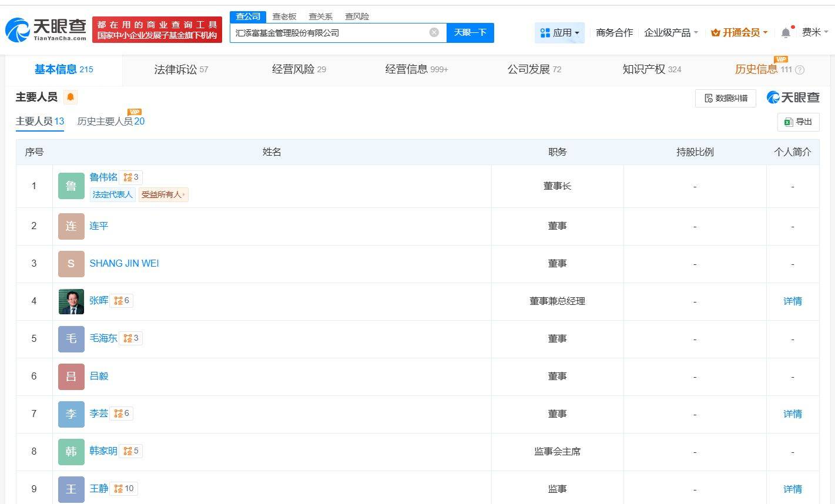835x504 pixels.
Task: Expand the 应用 dropdown
Action: click(x=559, y=33)
